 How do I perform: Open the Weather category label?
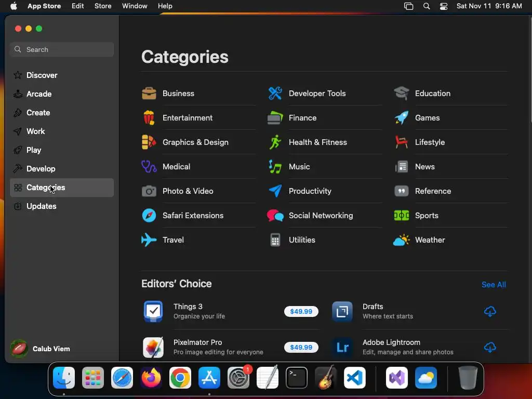[x=430, y=240]
